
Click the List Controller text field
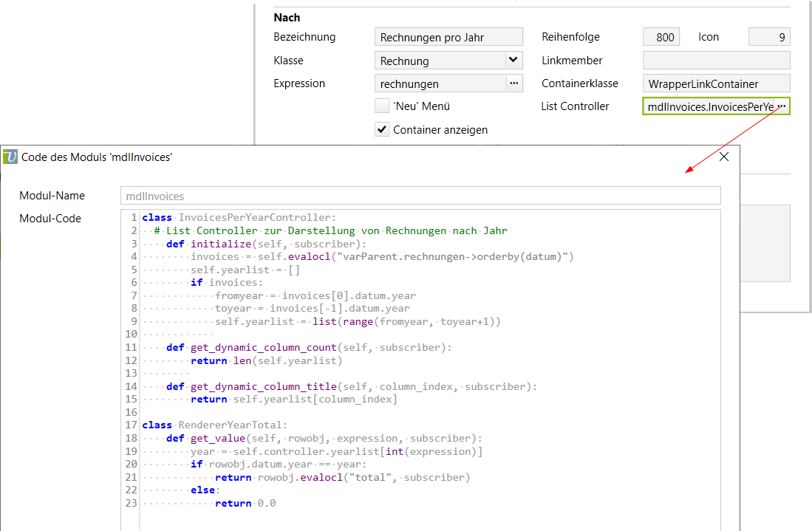[x=708, y=107]
